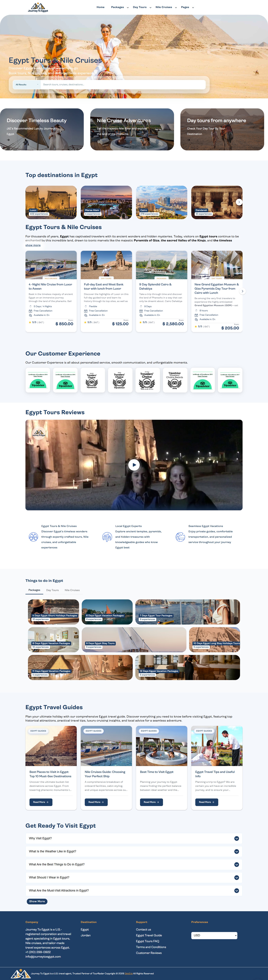Open the 4 Days Egypt Short Holidays Packages tile
Screen dimensions: 268x980
click(x=54, y=612)
